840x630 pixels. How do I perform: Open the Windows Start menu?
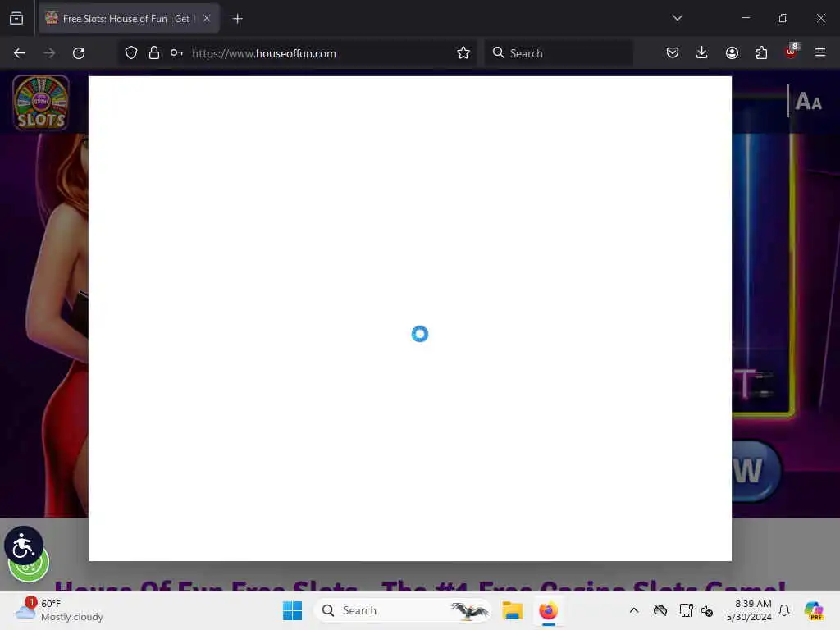pos(292,610)
